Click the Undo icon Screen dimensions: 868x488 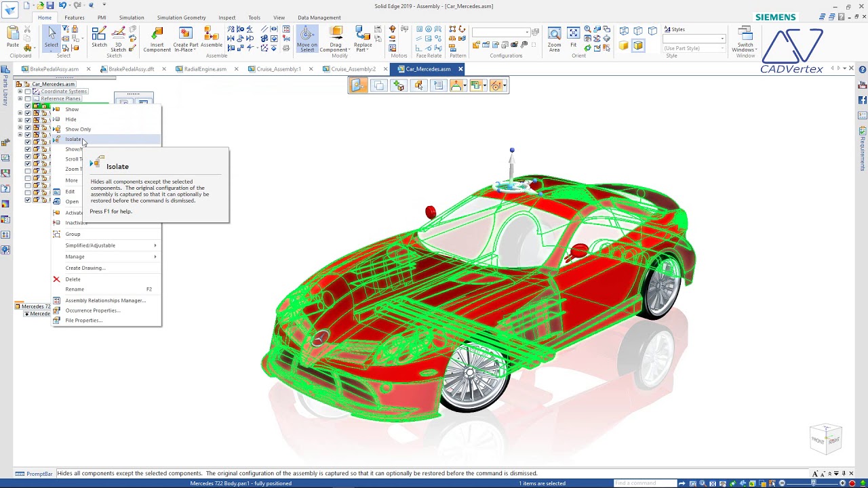pos(62,5)
